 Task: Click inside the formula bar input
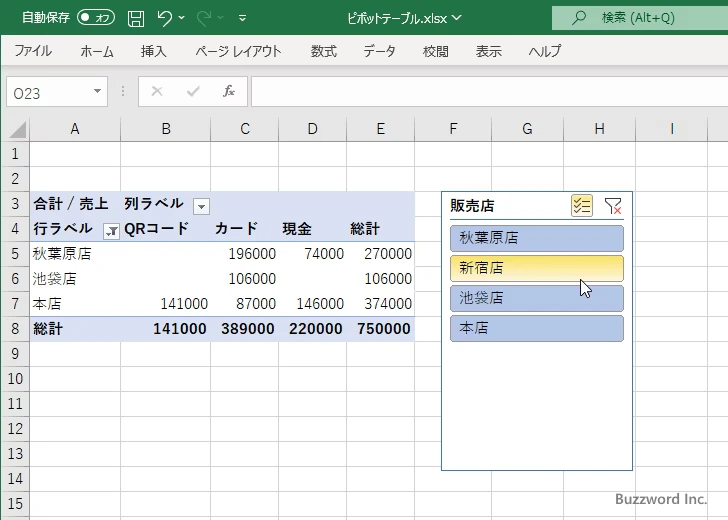(489, 91)
